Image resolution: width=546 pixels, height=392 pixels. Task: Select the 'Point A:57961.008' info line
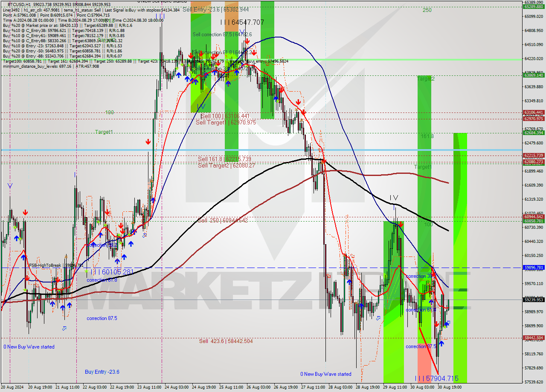coord(56,15)
